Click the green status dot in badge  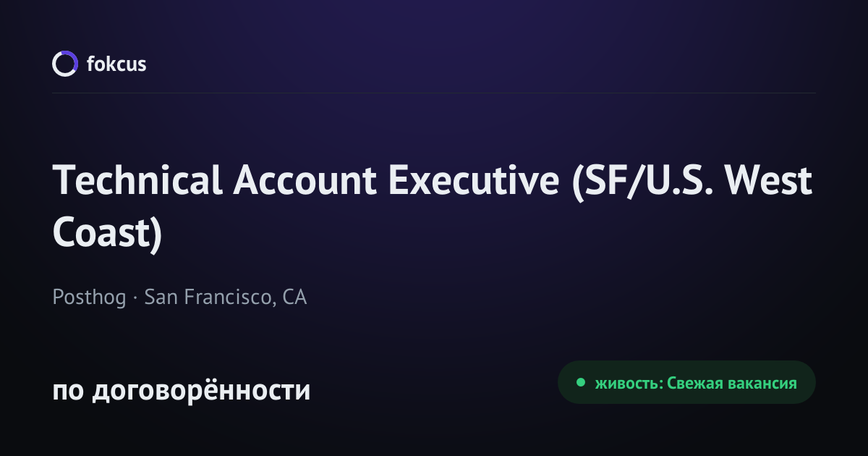tap(580, 383)
